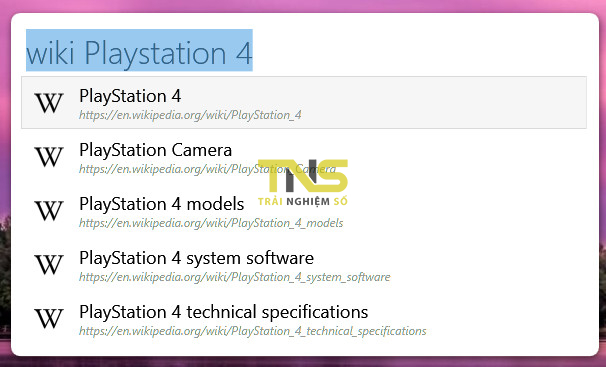
Task: Click Wikipedia icon beside technical specifications result
Action: tap(49, 319)
